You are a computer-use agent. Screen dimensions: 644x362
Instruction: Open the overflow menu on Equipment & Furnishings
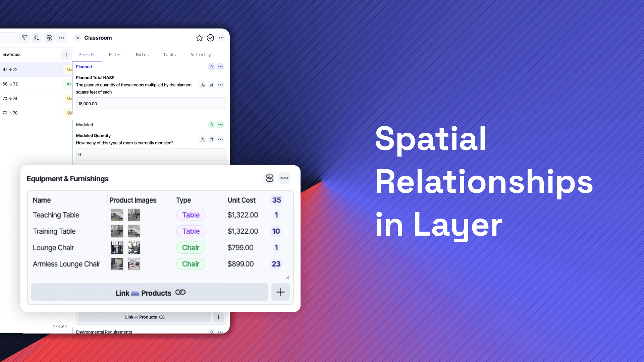pyautogui.click(x=284, y=178)
